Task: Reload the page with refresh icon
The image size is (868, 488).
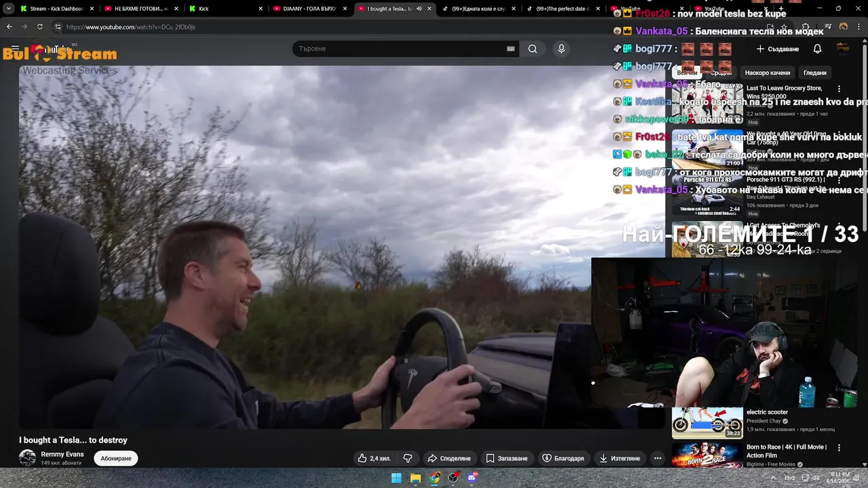Action: click(x=40, y=26)
